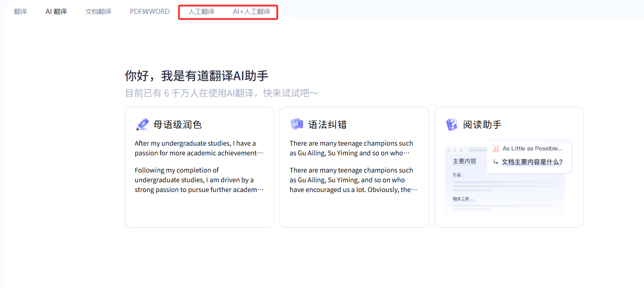The height and width of the screenshot is (288, 644).
Task: Switch to the 翻译 tab
Action: point(20,12)
